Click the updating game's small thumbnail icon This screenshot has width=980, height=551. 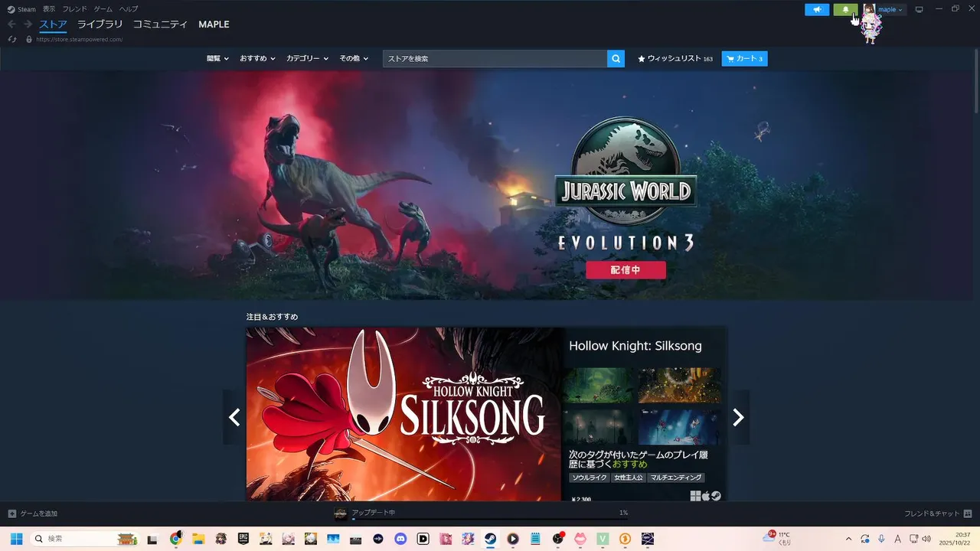pos(341,514)
